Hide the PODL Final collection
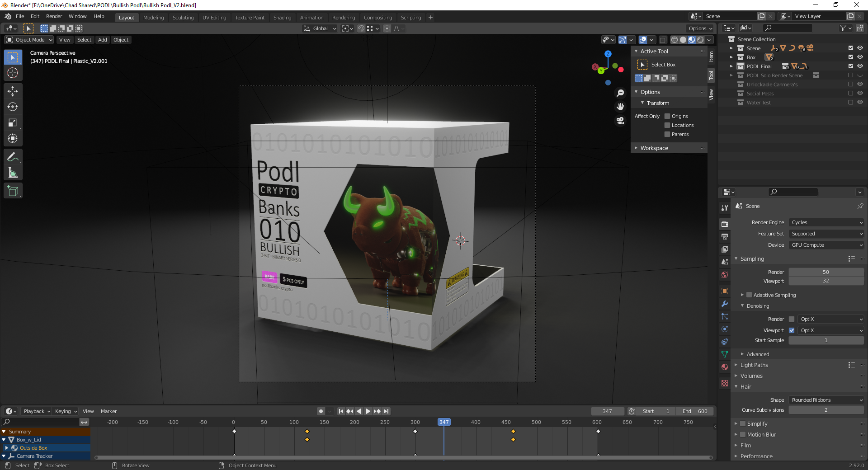The width and height of the screenshot is (868, 470). tap(860, 66)
